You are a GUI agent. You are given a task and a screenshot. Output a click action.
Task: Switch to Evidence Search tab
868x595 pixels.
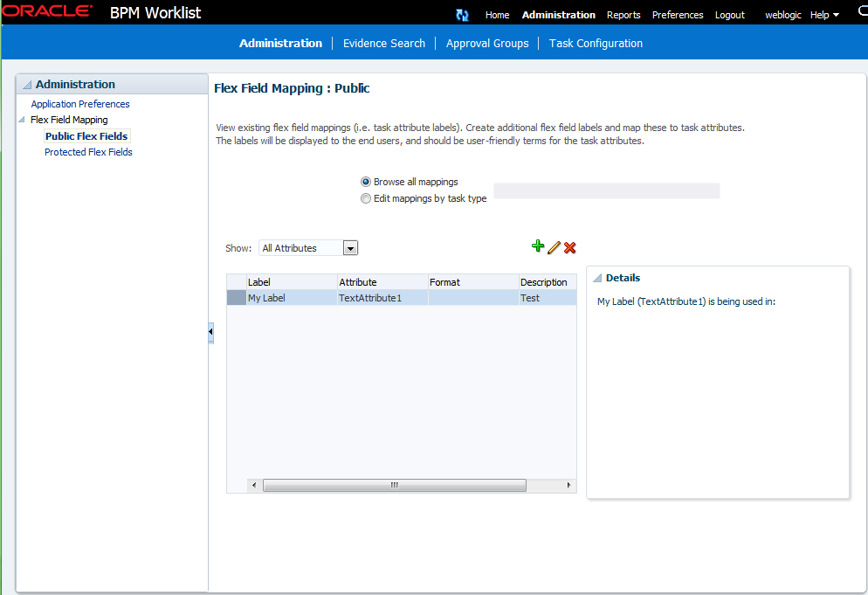point(384,43)
